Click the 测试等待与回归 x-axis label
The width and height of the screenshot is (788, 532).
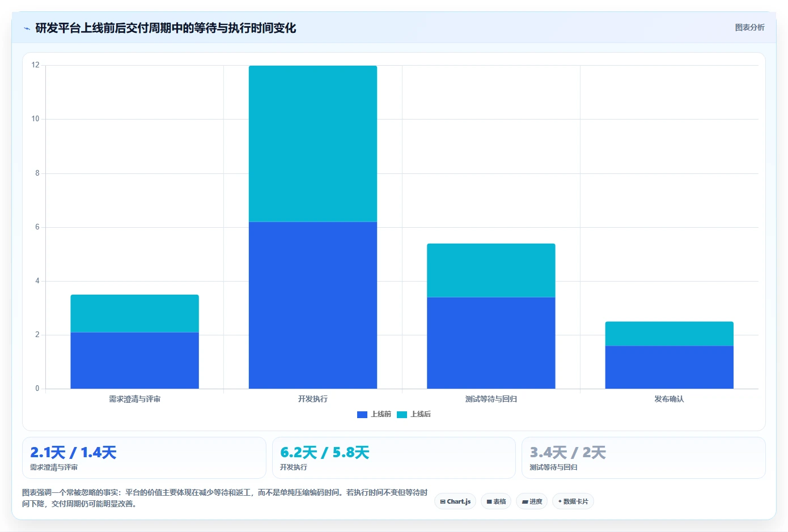(491, 399)
